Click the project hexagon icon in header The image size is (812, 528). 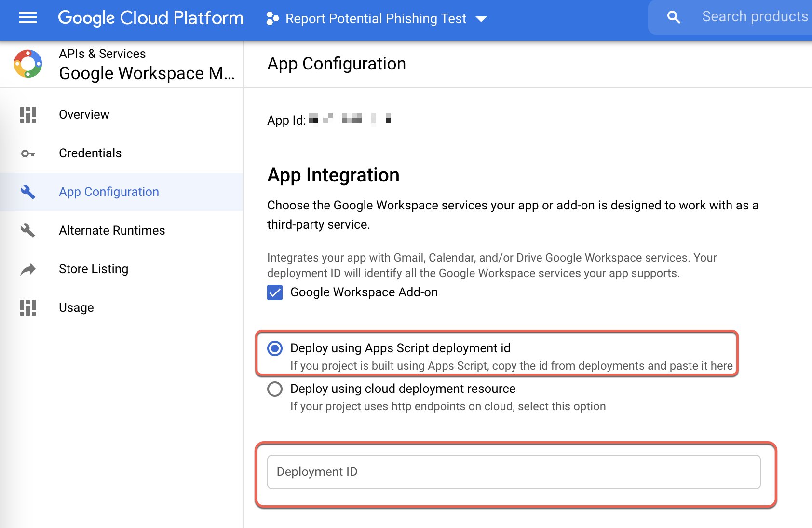(x=272, y=18)
